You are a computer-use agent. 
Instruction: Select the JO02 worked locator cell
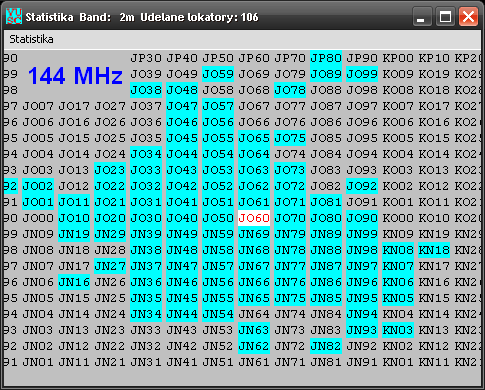[x=38, y=186]
